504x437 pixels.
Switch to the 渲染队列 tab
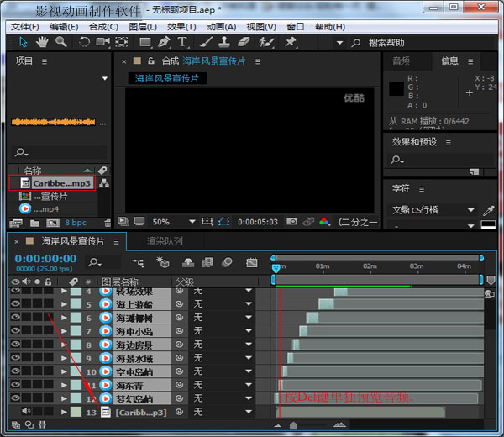165,241
